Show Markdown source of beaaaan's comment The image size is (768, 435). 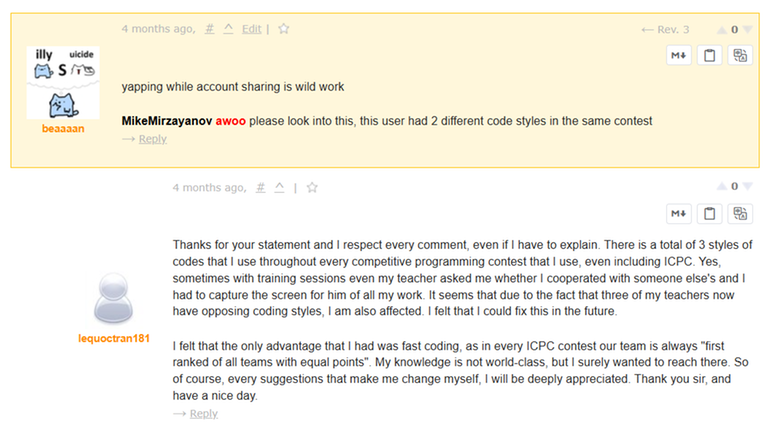point(680,56)
